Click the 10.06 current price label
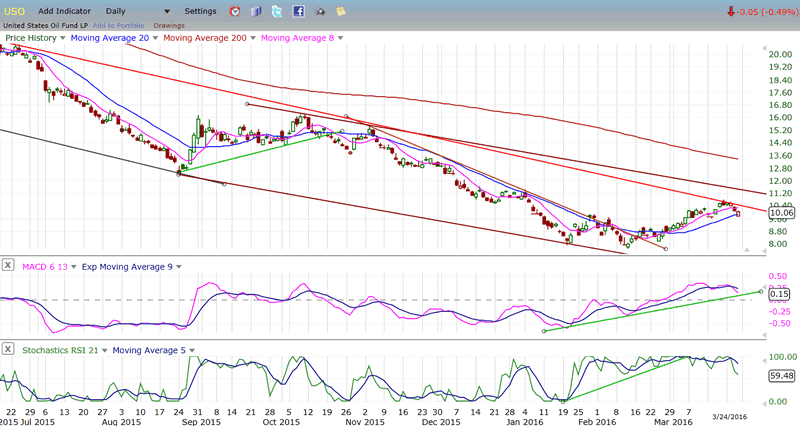 tap(782, 213)
